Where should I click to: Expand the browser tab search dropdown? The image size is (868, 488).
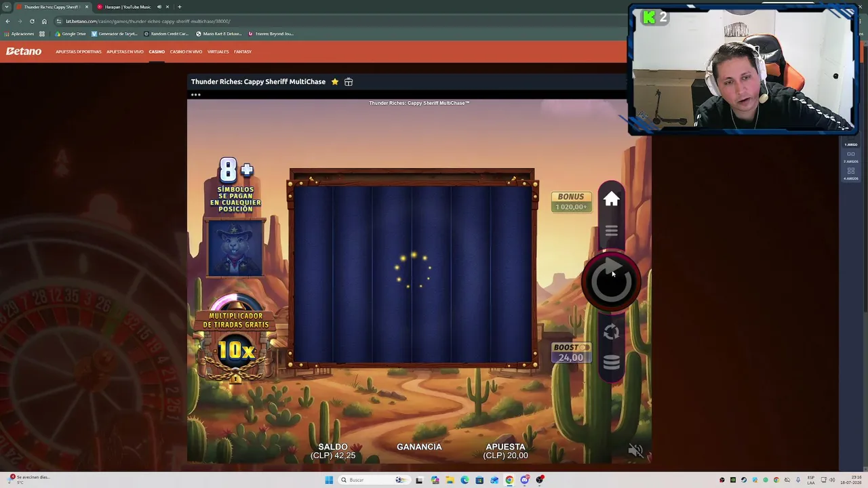pyautogui.click(x=6, y=7)
